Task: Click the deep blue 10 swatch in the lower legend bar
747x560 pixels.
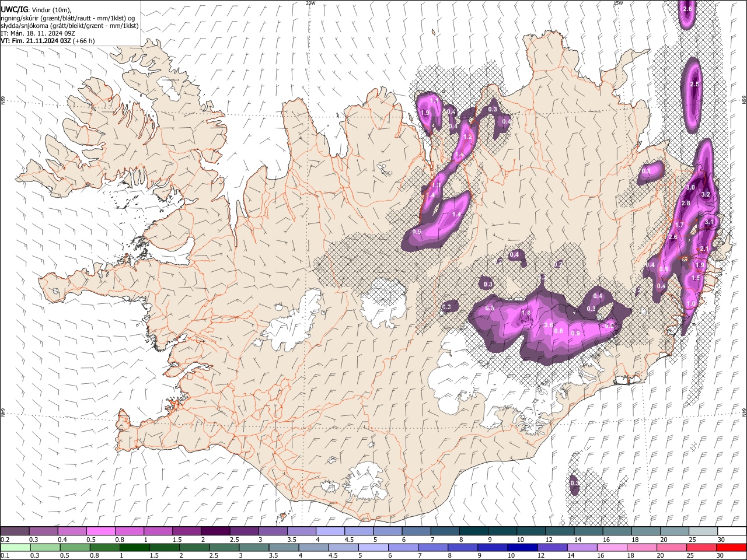Action: click(522, 547)
